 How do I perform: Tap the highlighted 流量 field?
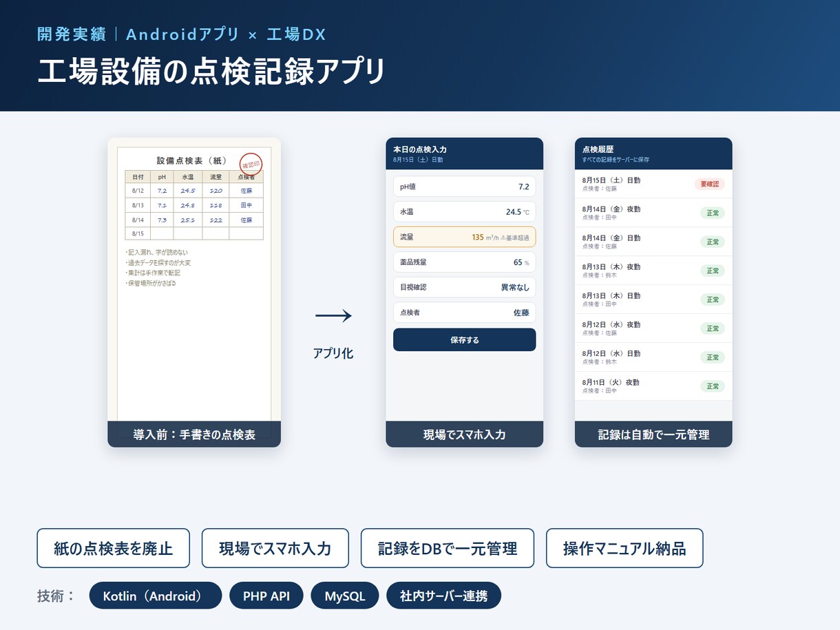(464, 237)
